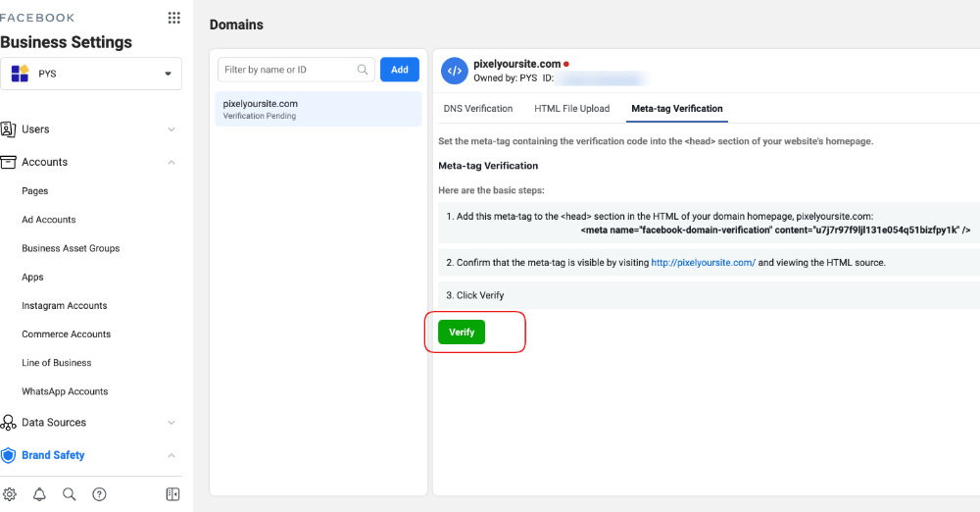Expand the Data Sources section chevron
The width and height of the screenshot is (980, 512).
[x=171, y=423]
